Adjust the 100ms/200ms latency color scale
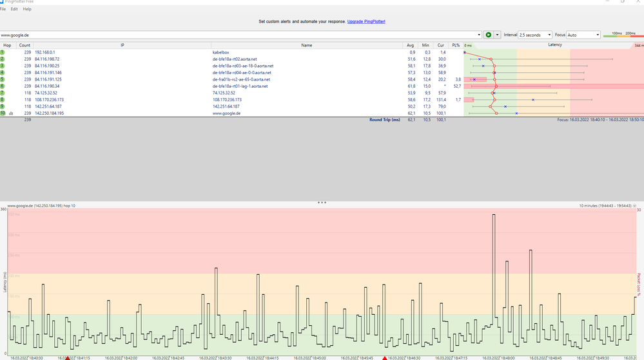The image size is (644, 360). pyautogui.click(x=623, y=35)
